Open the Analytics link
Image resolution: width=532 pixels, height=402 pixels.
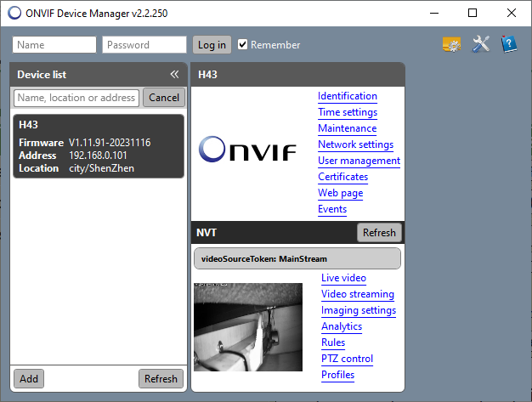(x=342, y=326)
